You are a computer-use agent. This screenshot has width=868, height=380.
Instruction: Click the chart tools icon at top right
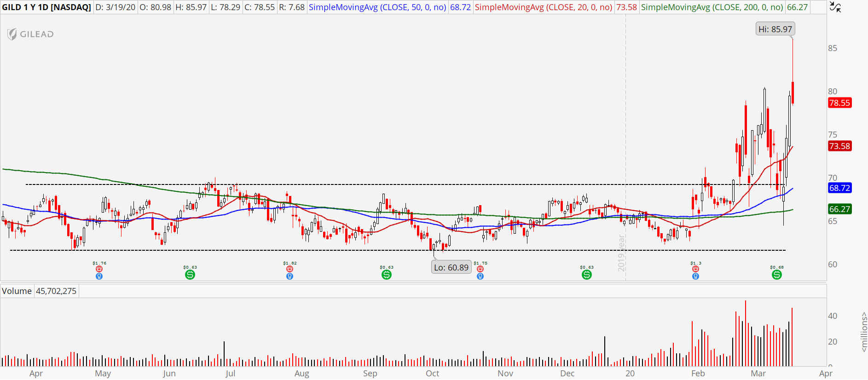835,7
